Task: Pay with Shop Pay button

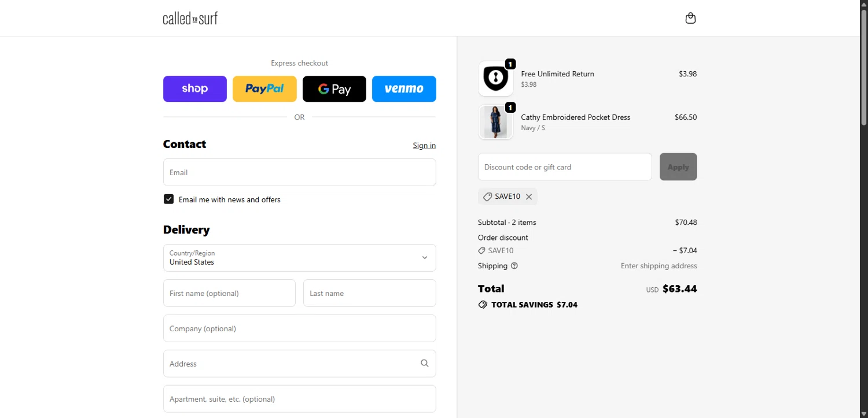Action: pos(195,88)
